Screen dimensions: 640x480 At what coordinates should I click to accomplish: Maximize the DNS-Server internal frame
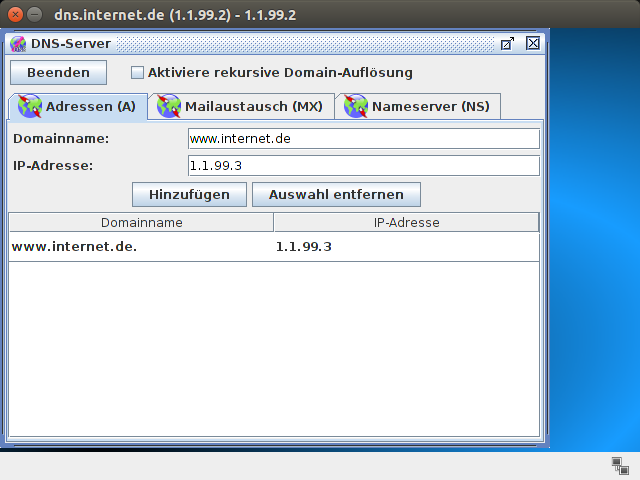click(508, 43)
